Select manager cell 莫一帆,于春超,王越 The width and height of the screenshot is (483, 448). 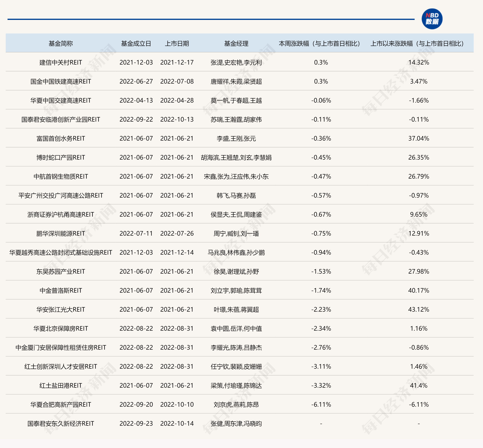pyautogui.click(x=236, y=100)
